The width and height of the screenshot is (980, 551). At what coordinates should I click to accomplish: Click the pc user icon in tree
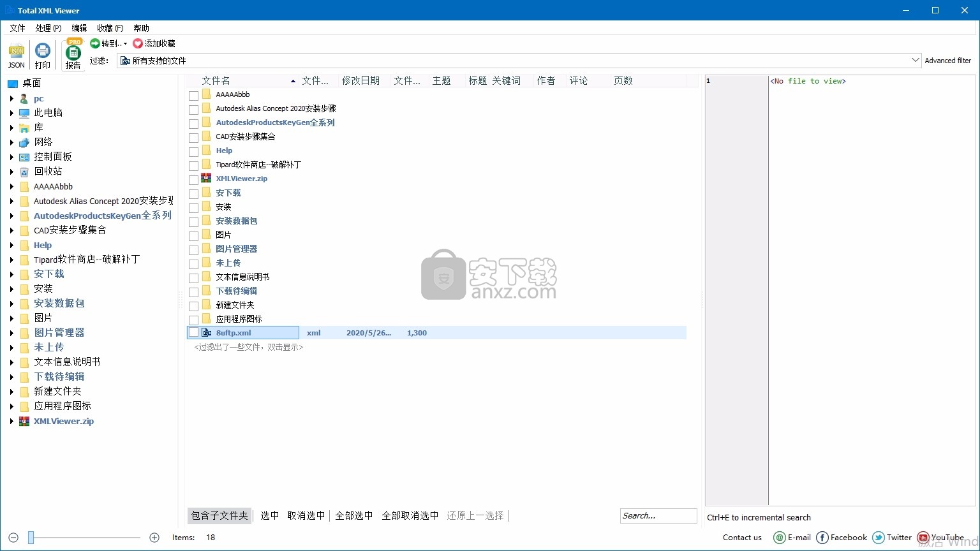(x=24, y=99)
